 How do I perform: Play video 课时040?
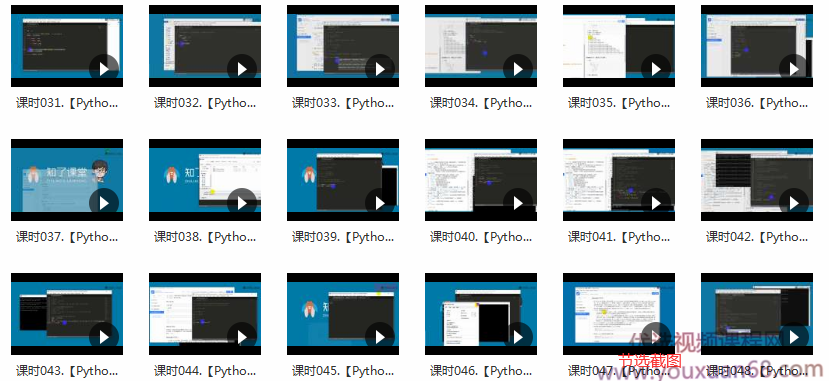[x=518, y=203]
